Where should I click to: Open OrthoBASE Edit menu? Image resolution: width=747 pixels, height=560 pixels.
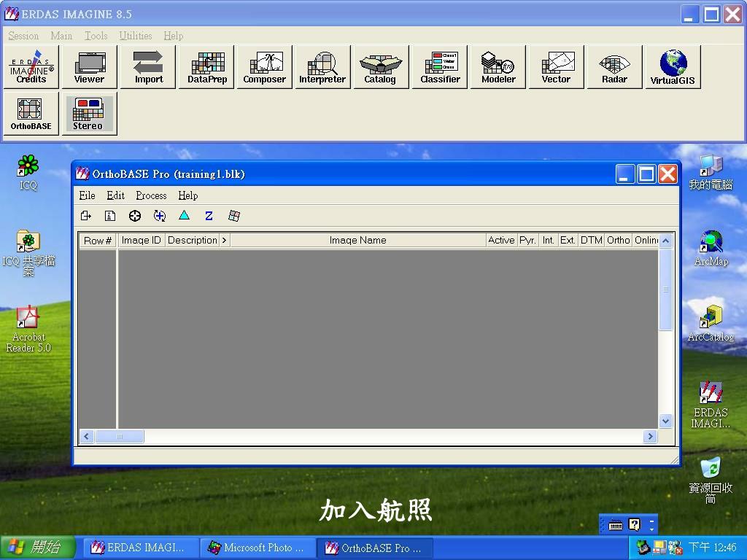tap(116, 195)
